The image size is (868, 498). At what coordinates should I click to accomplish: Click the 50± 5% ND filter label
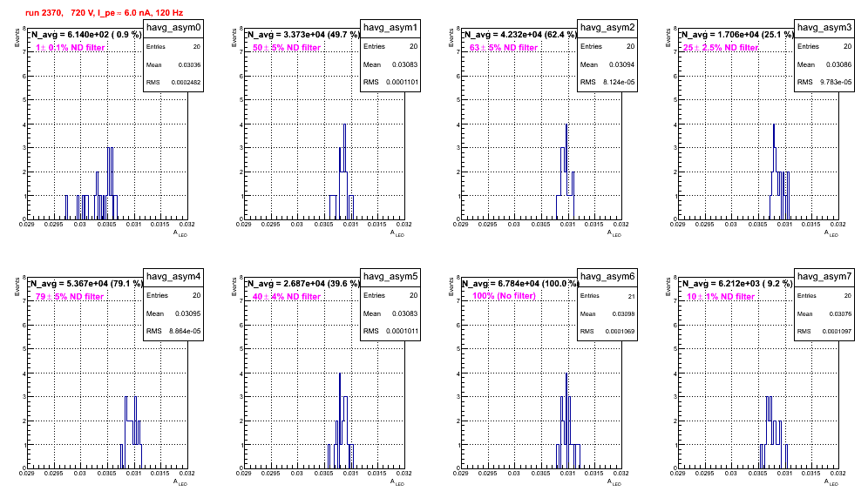pyautogui.click(x=287, y=48)
